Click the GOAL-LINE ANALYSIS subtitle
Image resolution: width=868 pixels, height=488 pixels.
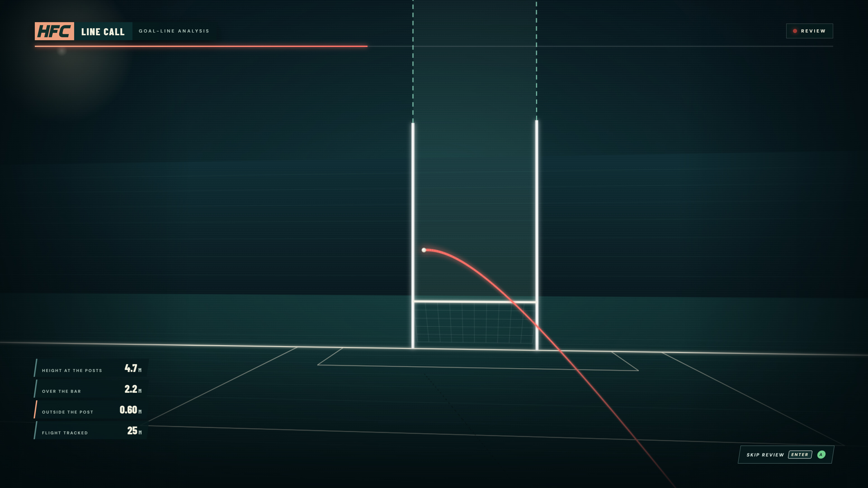pyautogui.click(x=174, y=31)
